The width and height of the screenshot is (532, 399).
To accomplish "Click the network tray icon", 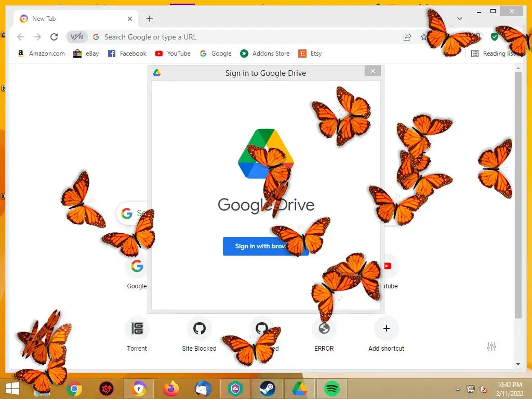I will tap(471, 389).
